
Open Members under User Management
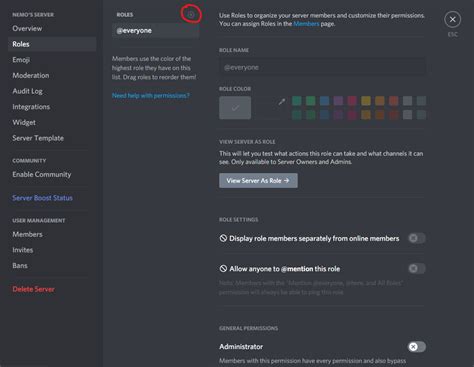click(27, 234)
